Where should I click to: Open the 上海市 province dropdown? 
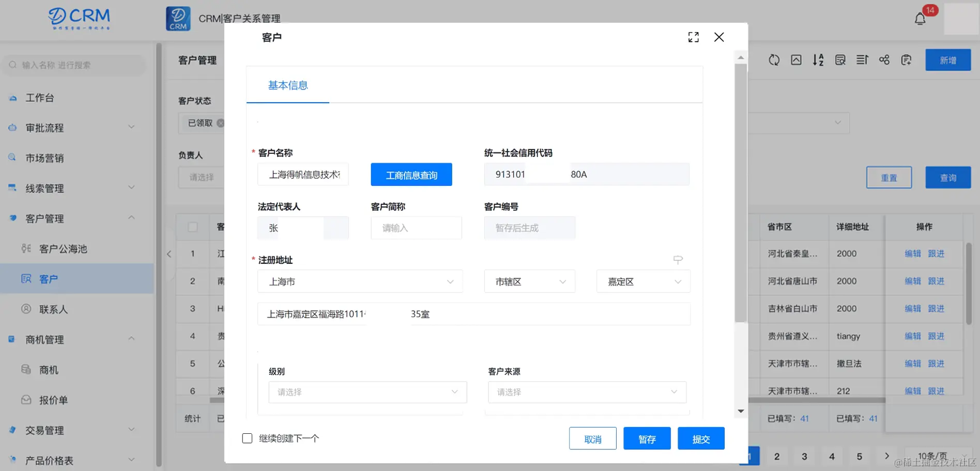pos(360,281)
